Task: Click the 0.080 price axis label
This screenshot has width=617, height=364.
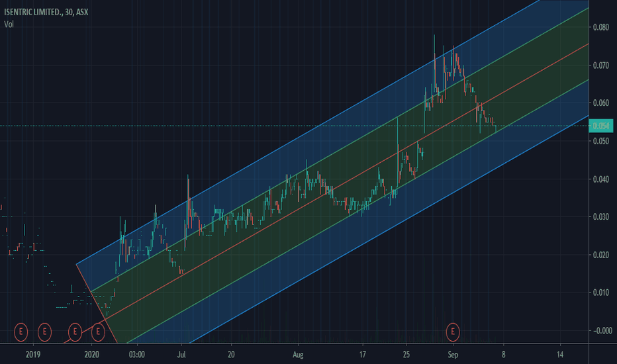Action: tap(601, 27)
